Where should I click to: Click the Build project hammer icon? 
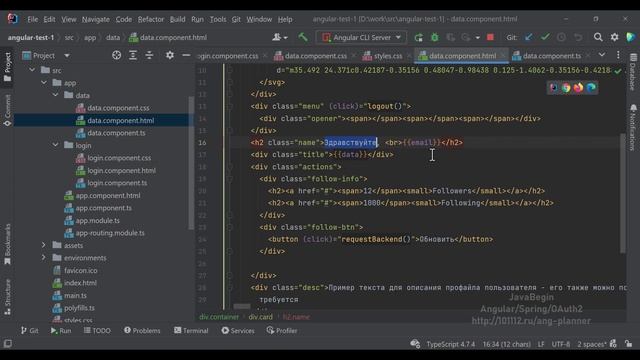303,37
